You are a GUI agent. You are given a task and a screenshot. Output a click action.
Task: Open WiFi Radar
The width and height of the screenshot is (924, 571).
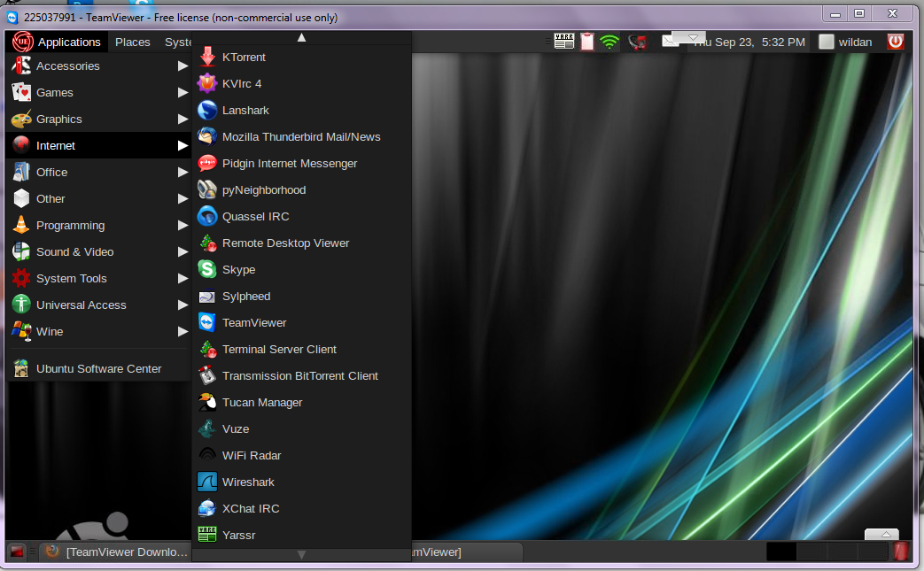[301, 455]
